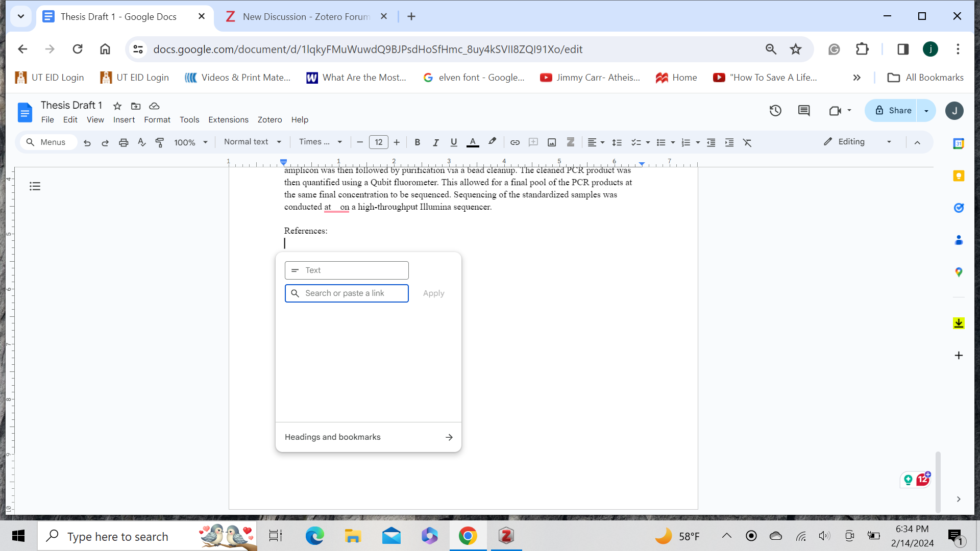980x551 pixels.
Task: Click the Paint format roller icon
Action: 160,142
